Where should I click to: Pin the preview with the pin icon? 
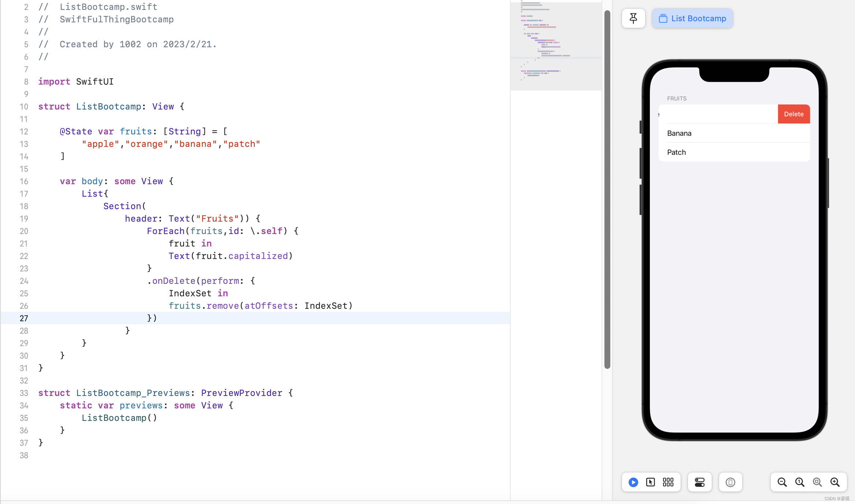(633, 18)
